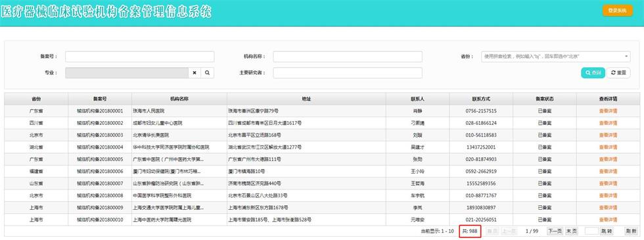Open 查看详情 for 成都市妇女儿童中心医院
The height and width of the screenshot is (240, 644).
(x=608, y=123)
